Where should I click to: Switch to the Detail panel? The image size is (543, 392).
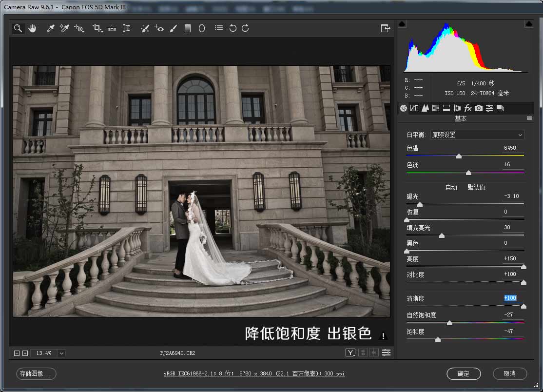(x=425, y=108)
